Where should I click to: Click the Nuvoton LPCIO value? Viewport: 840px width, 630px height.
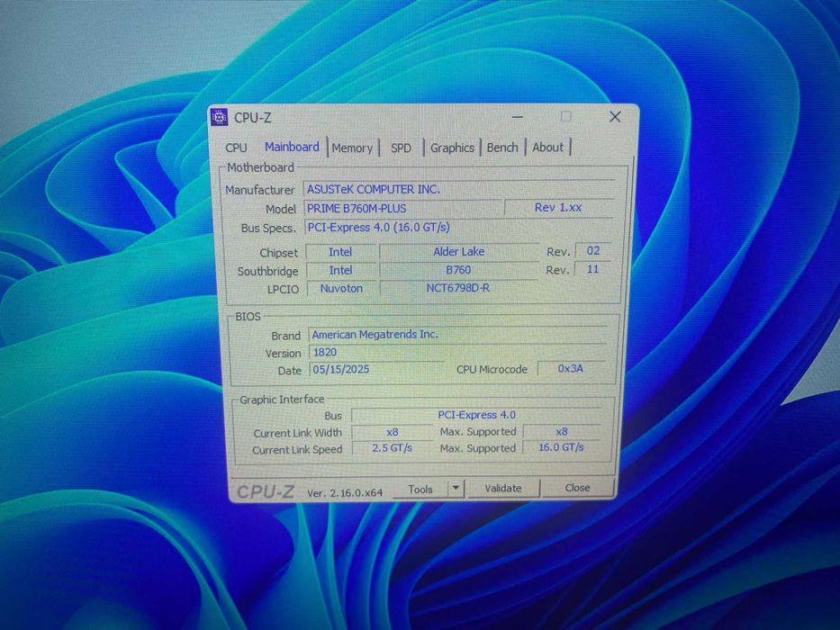pos(341,288)
